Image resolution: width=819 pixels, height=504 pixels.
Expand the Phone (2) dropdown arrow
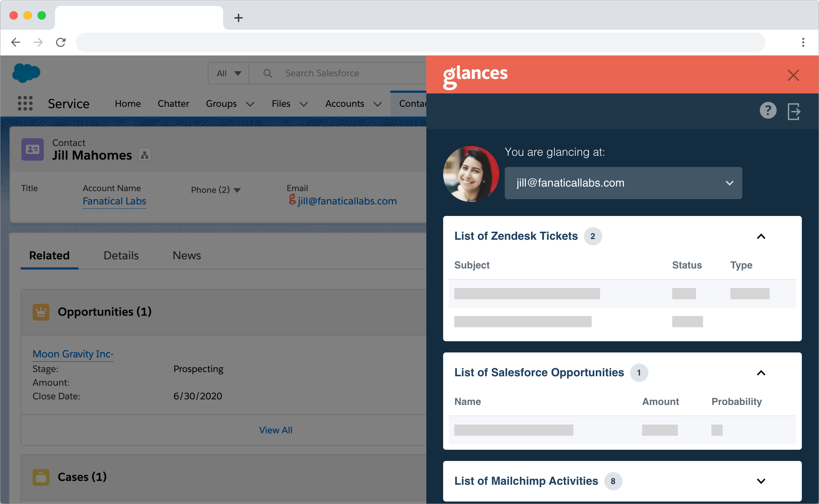click(237, 190)
